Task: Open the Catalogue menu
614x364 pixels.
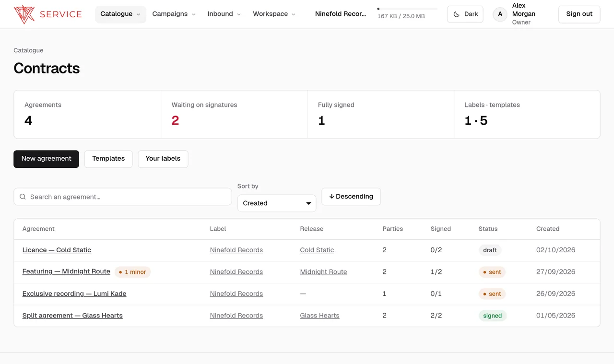Action: [x=120, y=14]
